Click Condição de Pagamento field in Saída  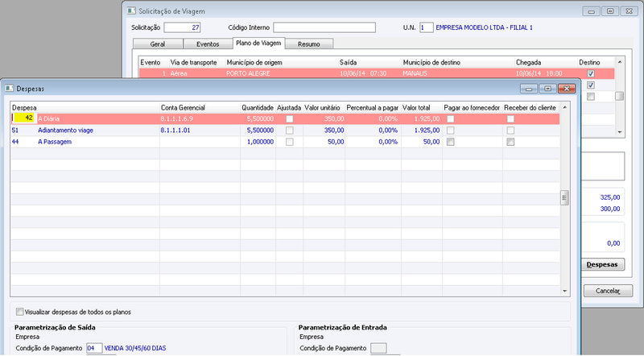94,348
